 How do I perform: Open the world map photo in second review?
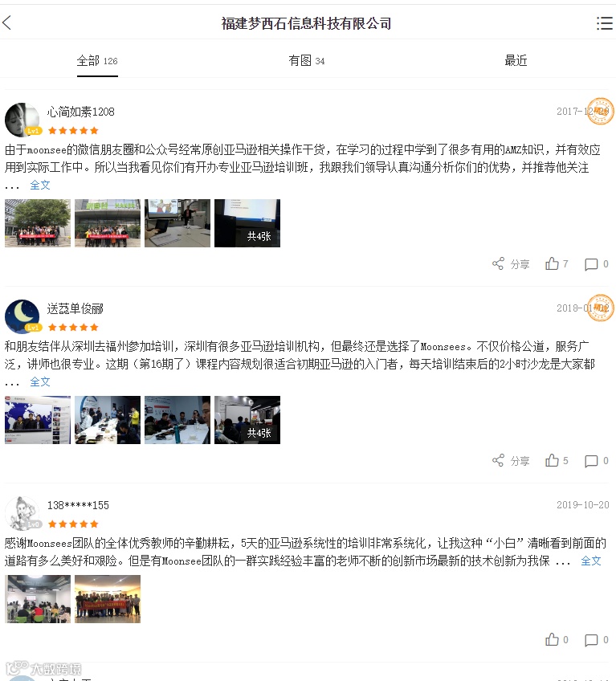[x=38, y=420]
